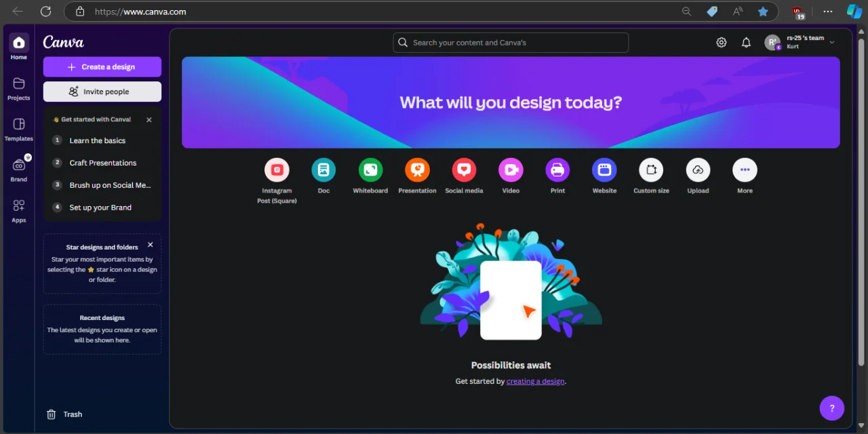
Task: Open Brush up on Social Media step
Action: (x=102, y=185)
